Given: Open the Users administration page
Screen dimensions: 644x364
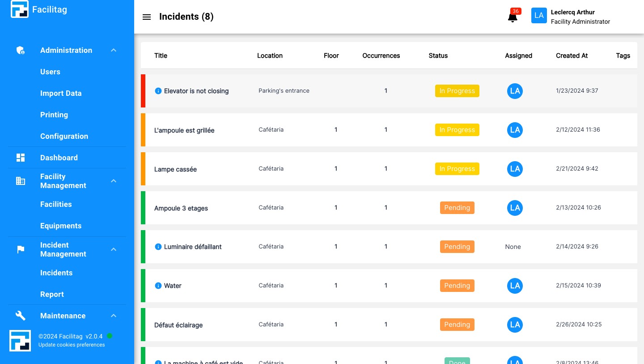Looking at the screenshot, I should coord(50,72).
